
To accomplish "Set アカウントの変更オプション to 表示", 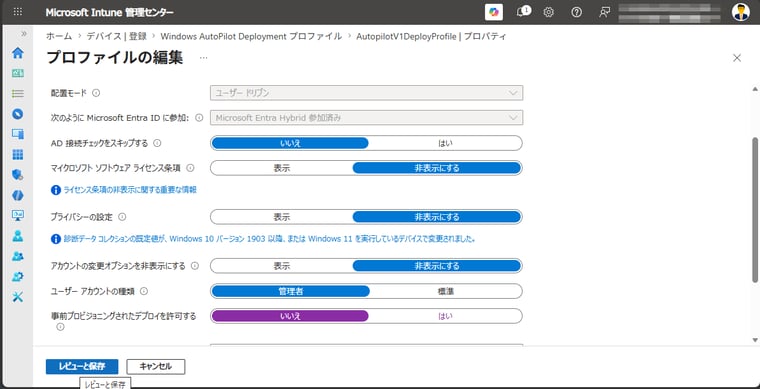I will [282, 266].
